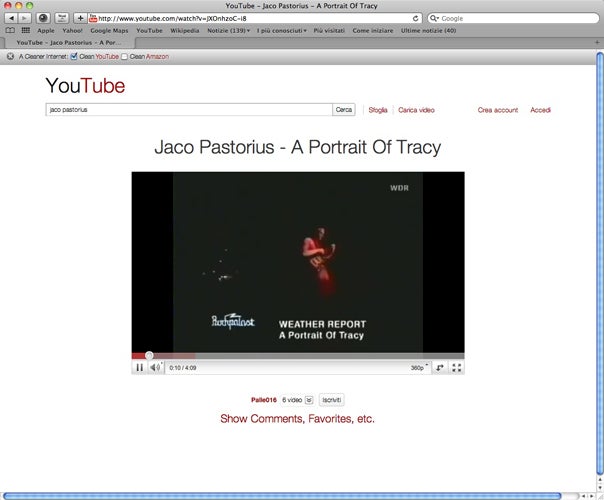Click the browser back arrow button
Image resolution: width=604 pixels, height=500 pixels.
click(11, 18)
